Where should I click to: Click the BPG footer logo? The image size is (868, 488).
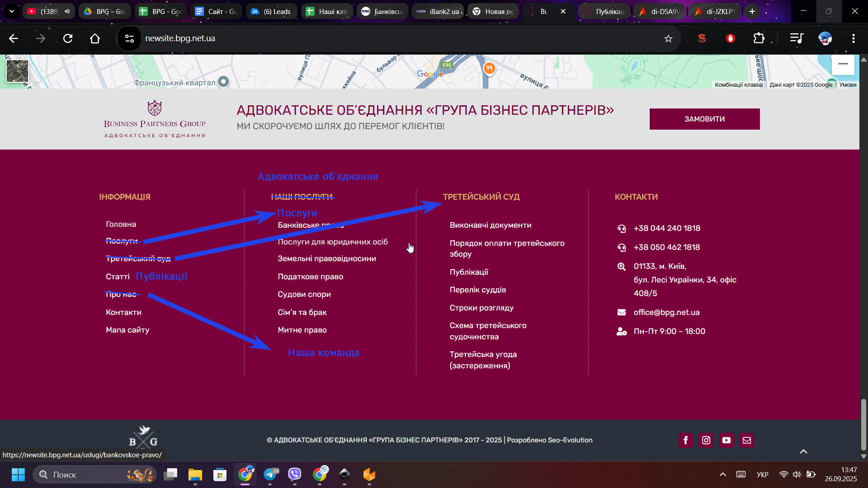(143, 436)
